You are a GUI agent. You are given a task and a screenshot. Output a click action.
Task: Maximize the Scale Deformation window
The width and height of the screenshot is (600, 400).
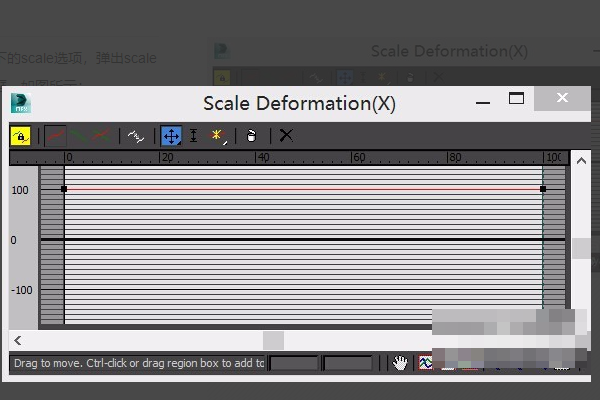pos(516,98)
